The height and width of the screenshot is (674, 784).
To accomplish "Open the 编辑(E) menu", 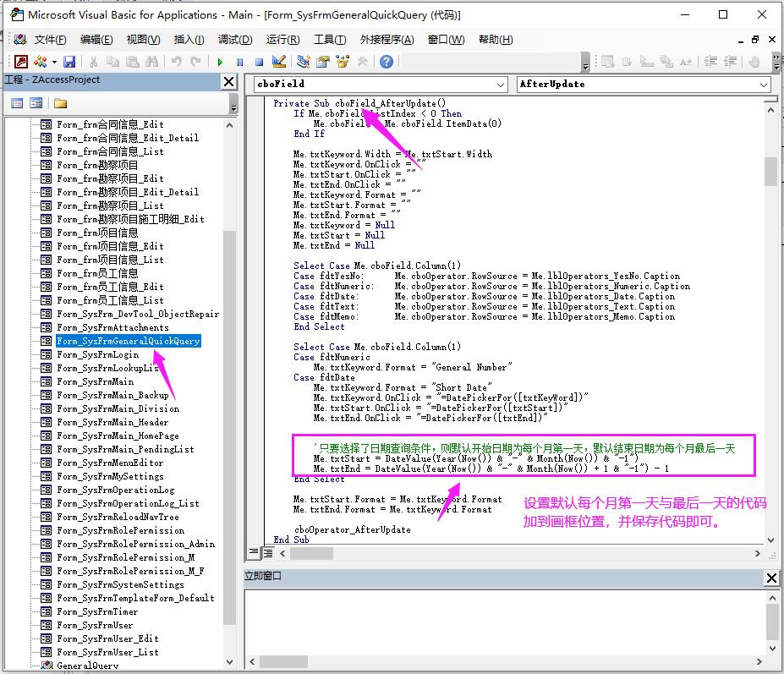I will coord(96,40).
